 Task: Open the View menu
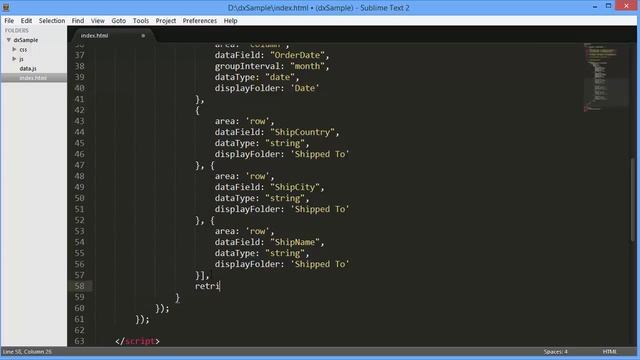pyautogui.click(x=98, y=21)
